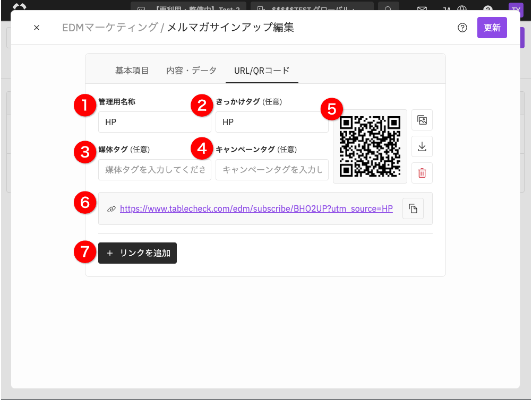Close the メルマガサインアップ編集 dialog
The width and height of the screenshot is (532, 400).
37,28
